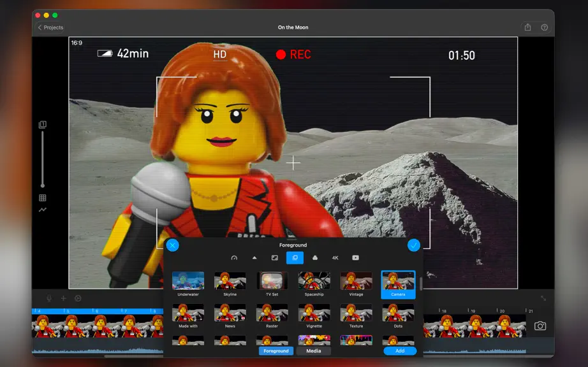Image resolution: width=588 pixels, height=367 pixels.
Task: Click the capture camera icon
Action: click(x=540, y=326)
